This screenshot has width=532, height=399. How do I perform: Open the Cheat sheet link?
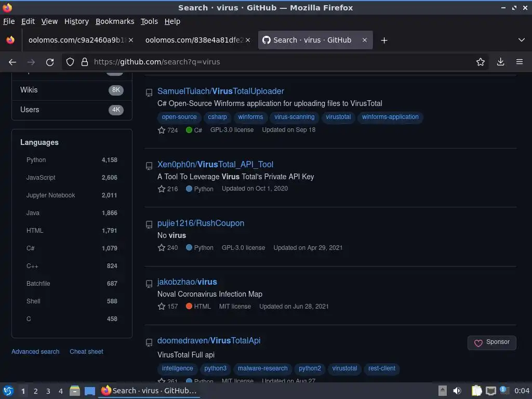[86, 352]
